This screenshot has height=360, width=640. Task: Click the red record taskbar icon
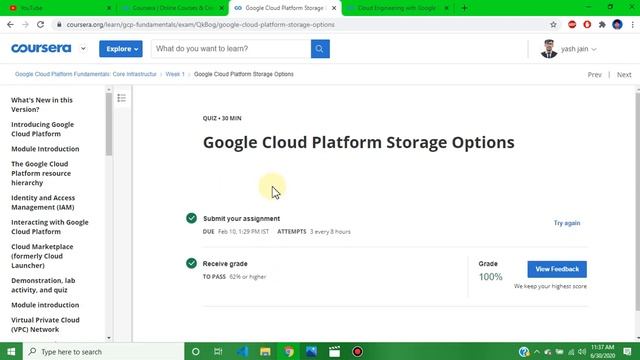[x=358, y=351]
